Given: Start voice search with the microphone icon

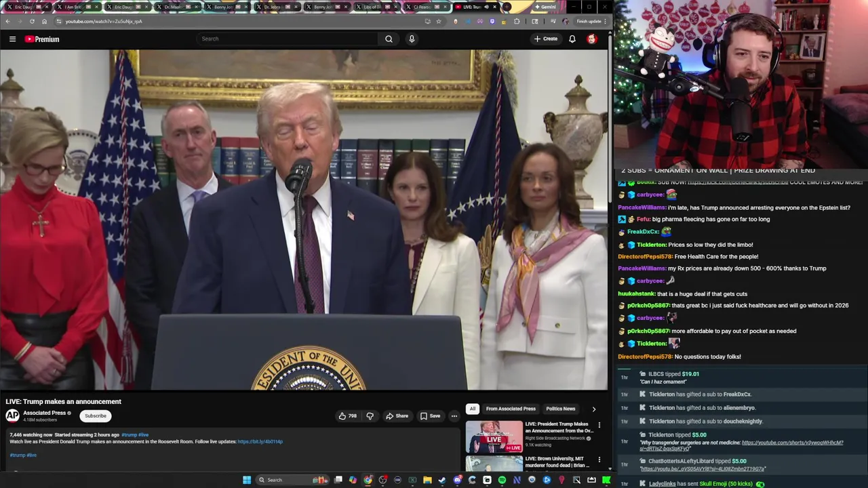Looking at the screenshot, I should coord(412,39).
